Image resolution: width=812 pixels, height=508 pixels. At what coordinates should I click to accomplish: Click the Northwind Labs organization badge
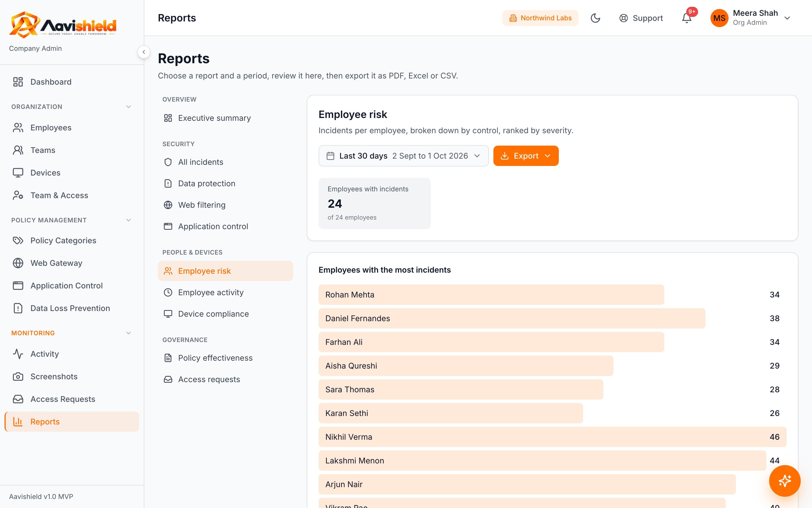[x=540, y=18]
